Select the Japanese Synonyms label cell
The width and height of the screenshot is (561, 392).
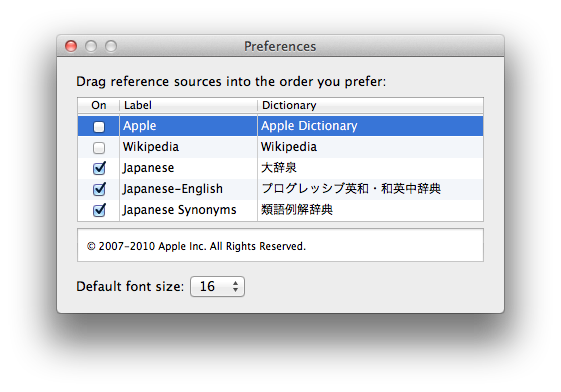tap(188, 210)
